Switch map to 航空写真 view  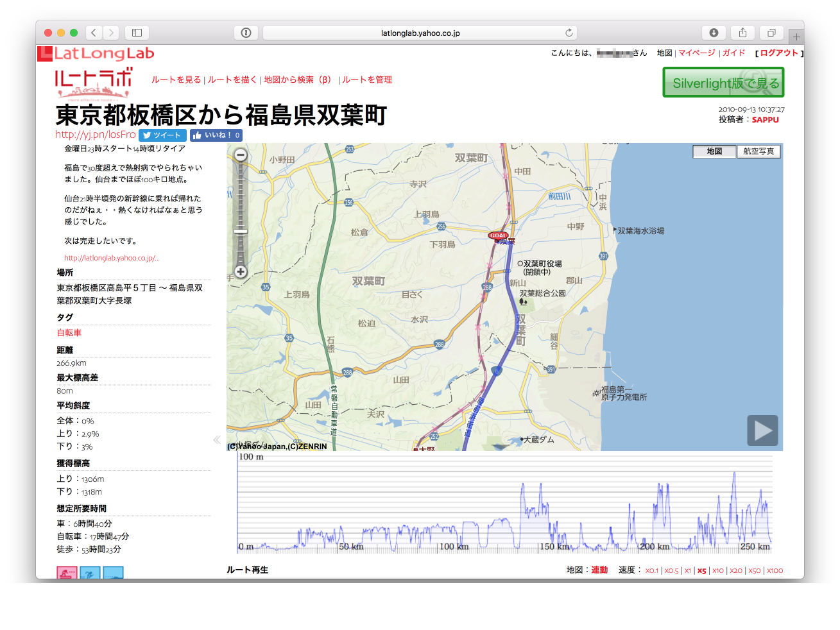point(759,151)
